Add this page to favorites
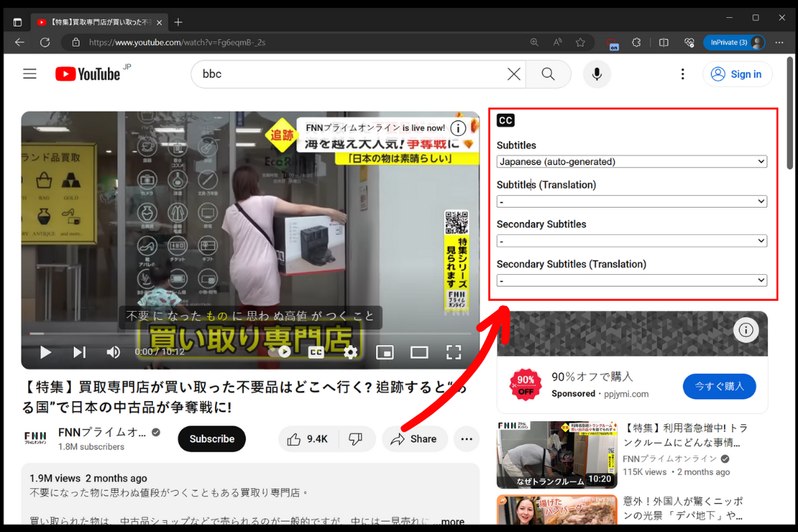 pyautogui.click(x=580, y=42)
